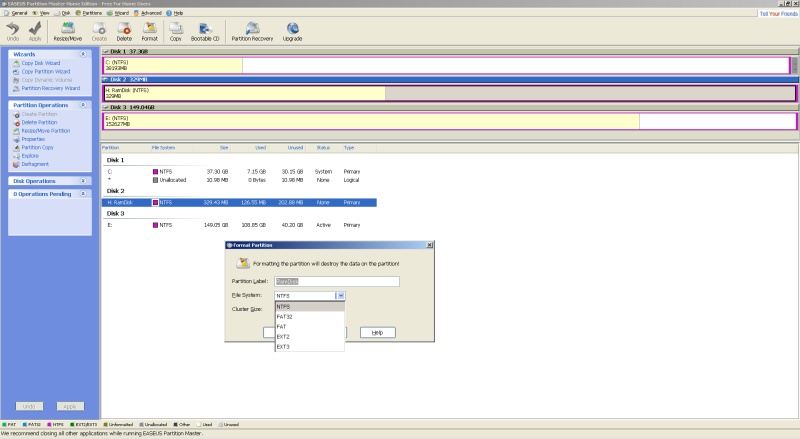This screenshot has width=800, height=439.
Task: Launch Partition Recovery from the toolbar
Action: 252,32
